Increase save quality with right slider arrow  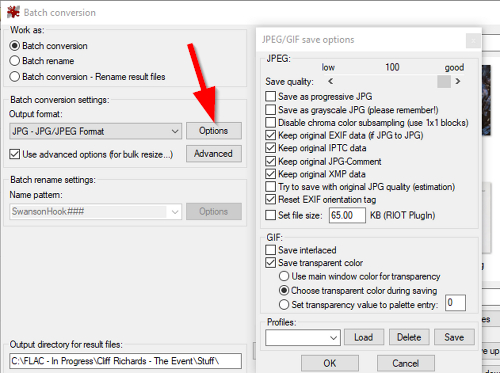pos(458,81)
